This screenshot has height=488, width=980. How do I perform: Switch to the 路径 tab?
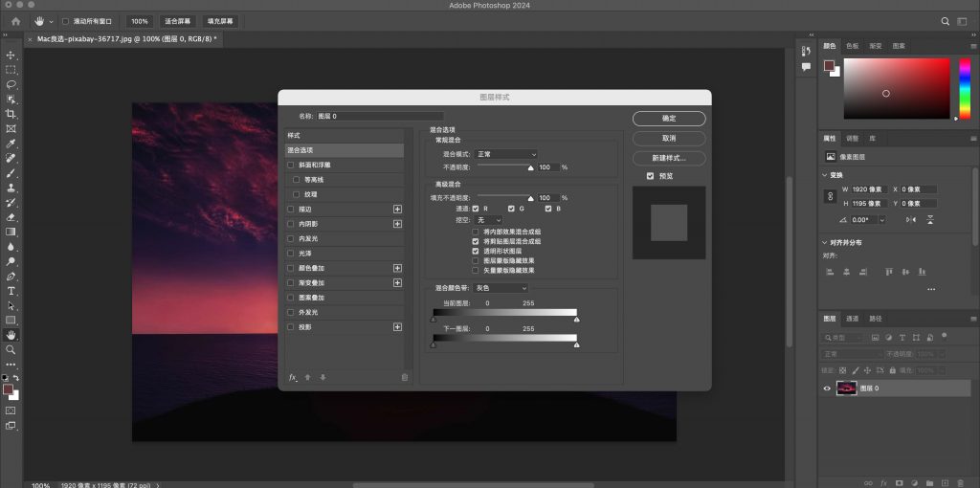pos(876,319)
